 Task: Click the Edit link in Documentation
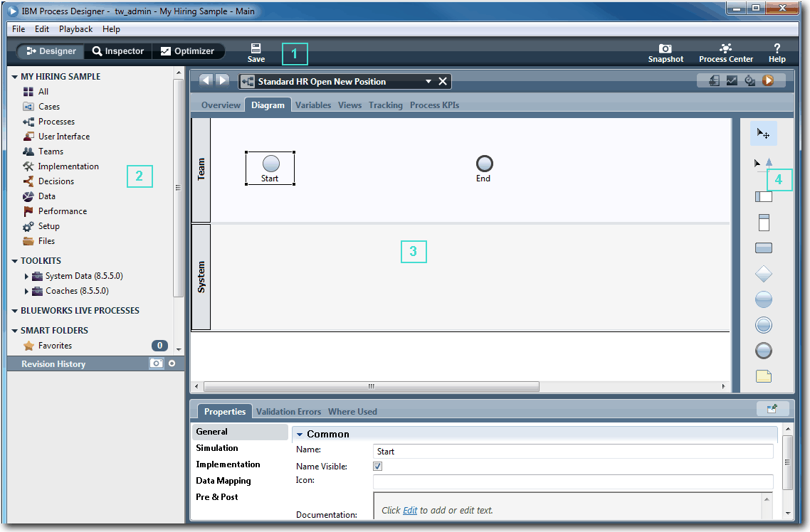(410, 511)
